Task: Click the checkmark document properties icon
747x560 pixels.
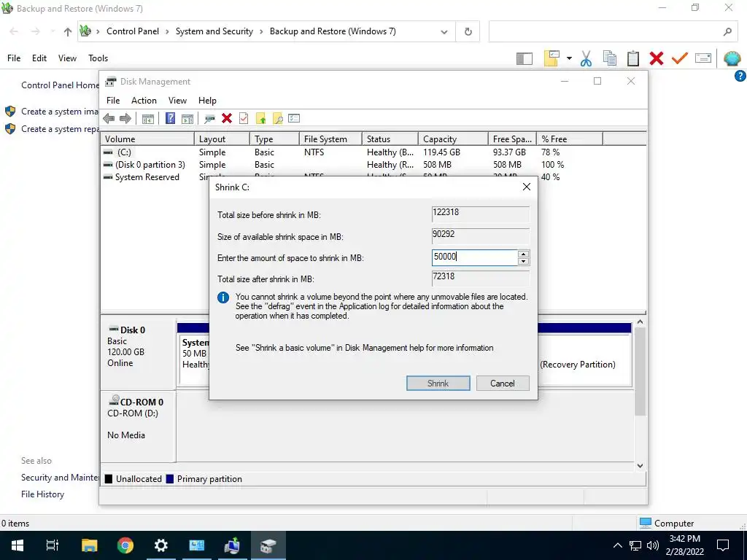Action: pyautogui.click(x=244, y=118)
